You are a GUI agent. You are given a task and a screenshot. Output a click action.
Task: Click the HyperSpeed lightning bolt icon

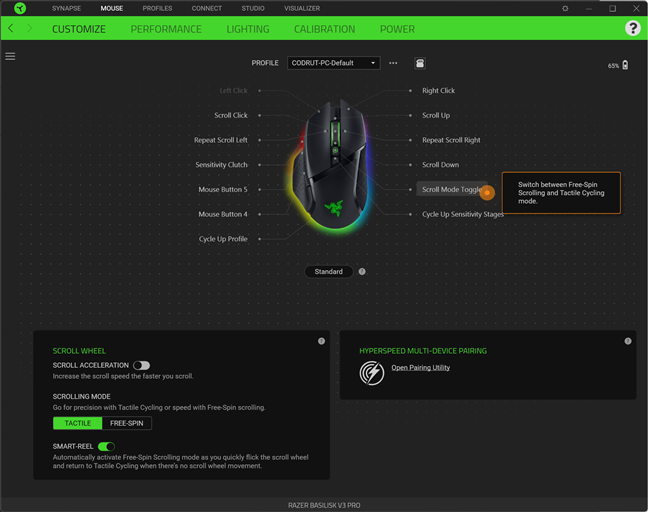[372, 373]
